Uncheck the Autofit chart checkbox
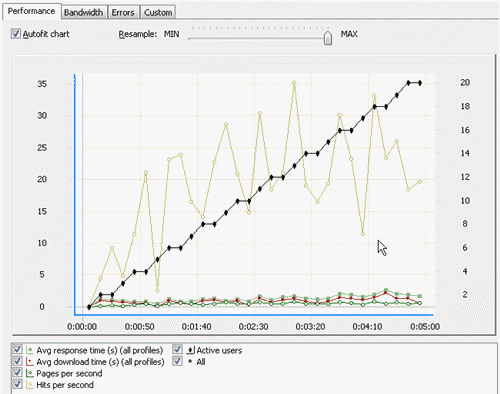500x394 pixels. (x=16, y=34)
